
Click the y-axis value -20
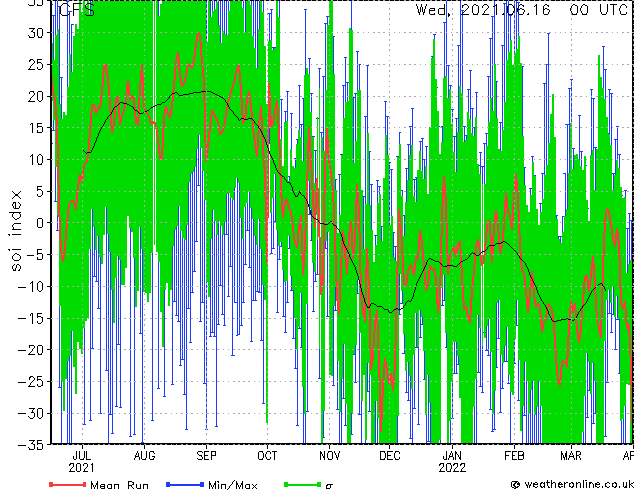pos(31,350)
